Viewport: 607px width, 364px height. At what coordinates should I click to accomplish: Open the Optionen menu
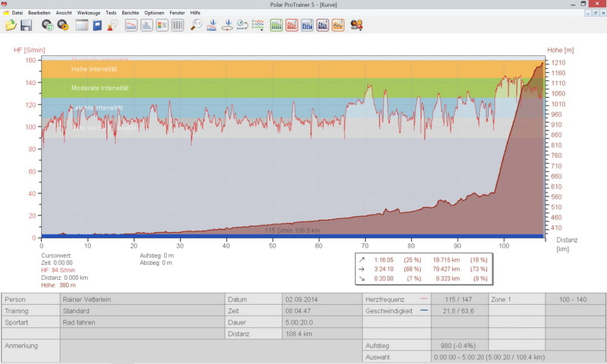154,13
